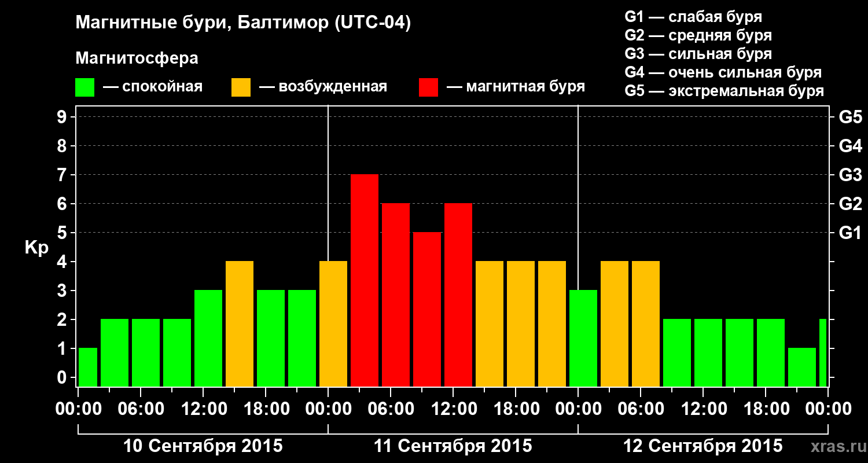Click 'G2 — средняя буря' description
The height and width of the screenshot is (463, 868).
click(x=698, y=35)
